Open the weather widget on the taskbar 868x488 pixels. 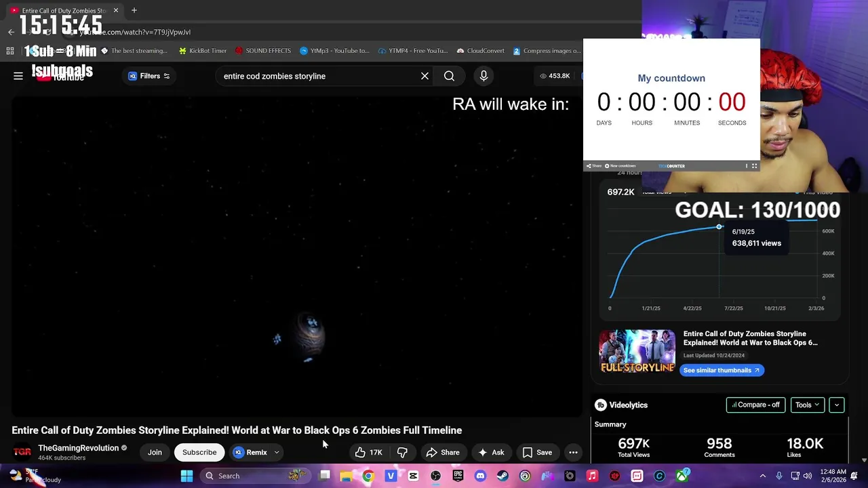tap(34, 476)
